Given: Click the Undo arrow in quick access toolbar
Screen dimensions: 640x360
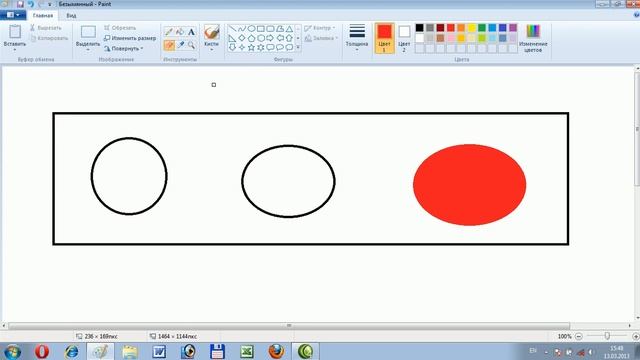Looking at the screenshot, I should click(x=31, y=4).
